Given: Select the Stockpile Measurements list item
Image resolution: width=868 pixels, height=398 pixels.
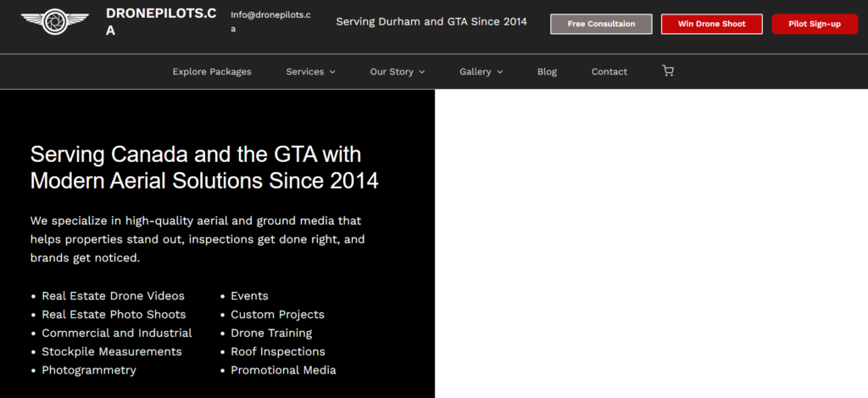Looking at the screenshot, I should pyautogui.click(x=112, y=351).
